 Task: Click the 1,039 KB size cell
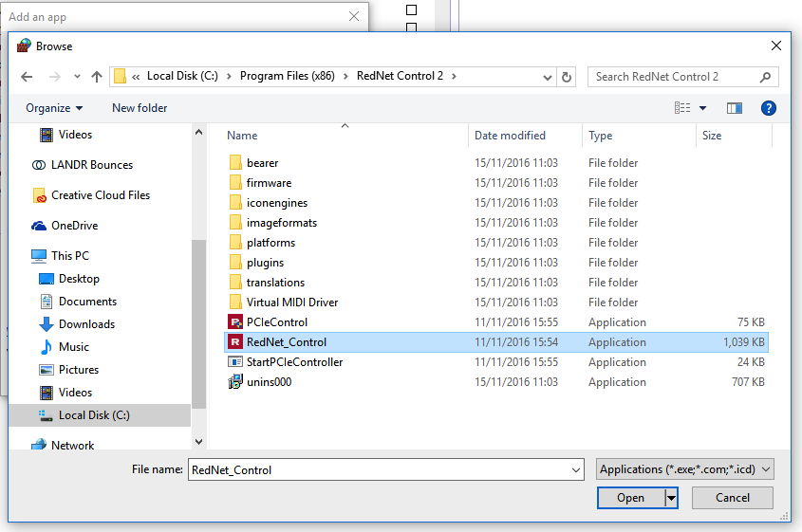click(744, 342)
